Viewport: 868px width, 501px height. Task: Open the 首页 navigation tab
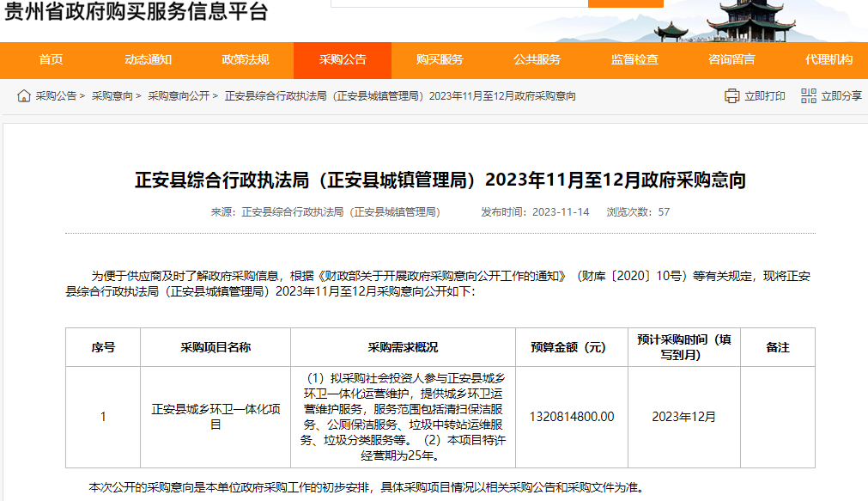[x=51, y=60]
